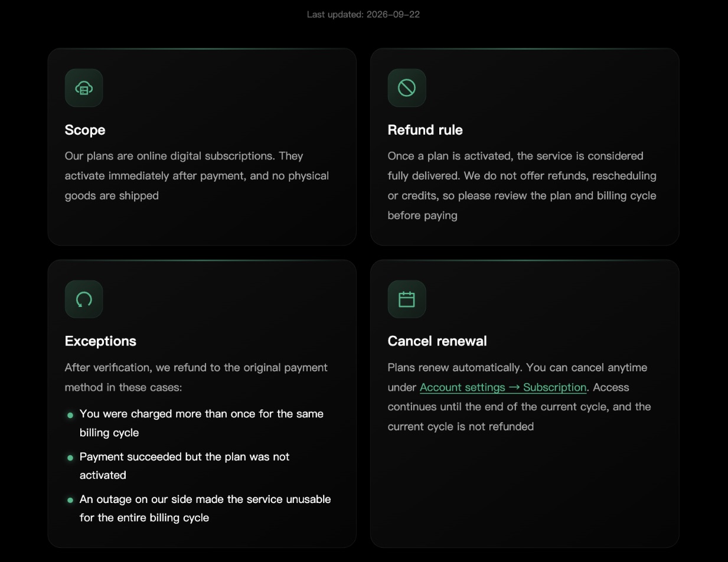Click "Our plans are online digital subscriptions" paragraph
Image resolution: width=728 pixels, height=562 pixels.
tap(197, 176)
